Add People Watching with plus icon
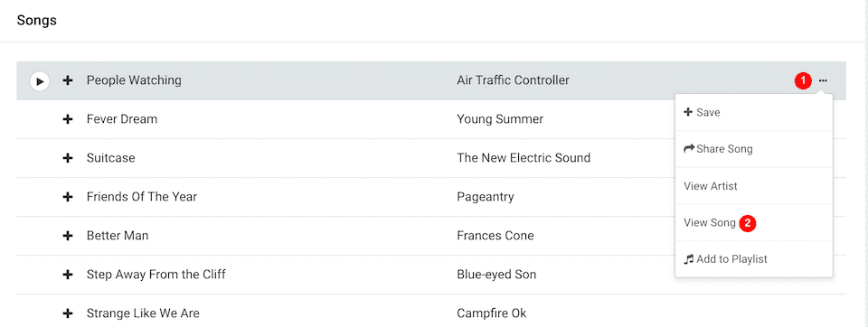The image size is (868, 327). [x=68, y=80]
